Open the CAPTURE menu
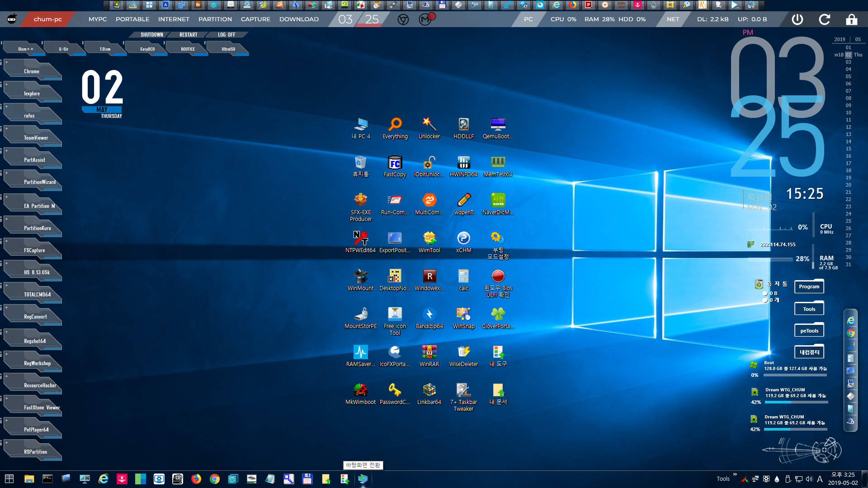 [255, 19]
